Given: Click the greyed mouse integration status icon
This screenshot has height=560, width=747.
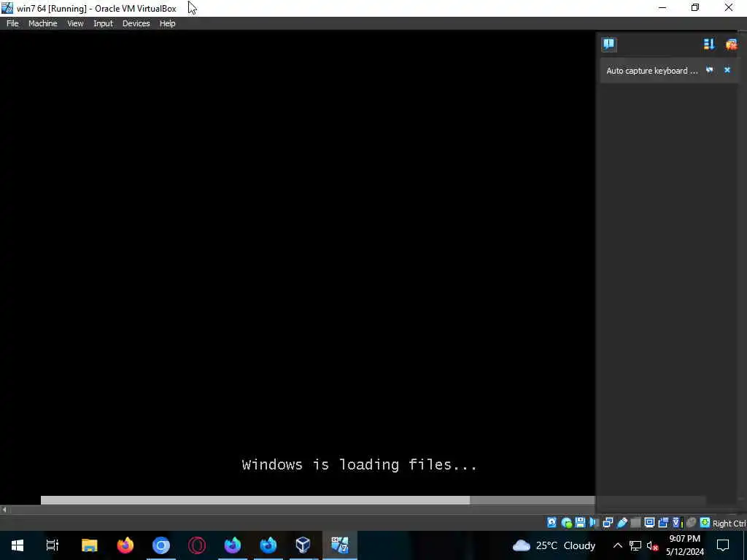Looking at the screenshot, I should pos(692,523).
